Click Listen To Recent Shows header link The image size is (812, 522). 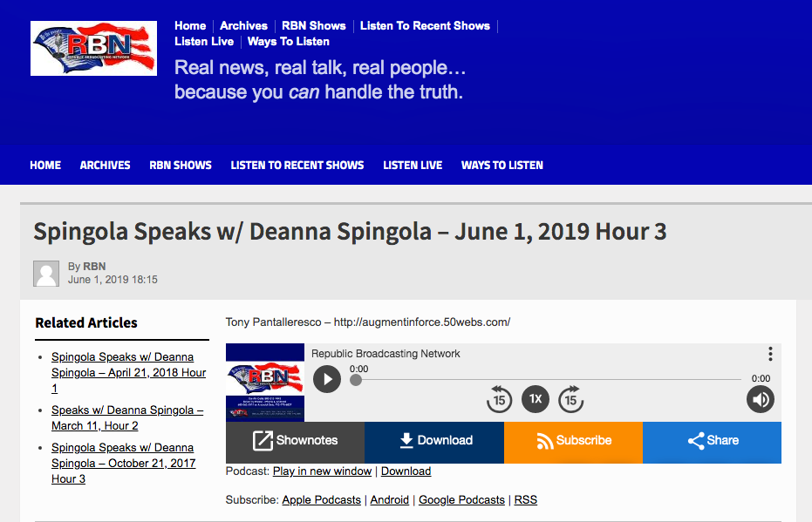425,26
